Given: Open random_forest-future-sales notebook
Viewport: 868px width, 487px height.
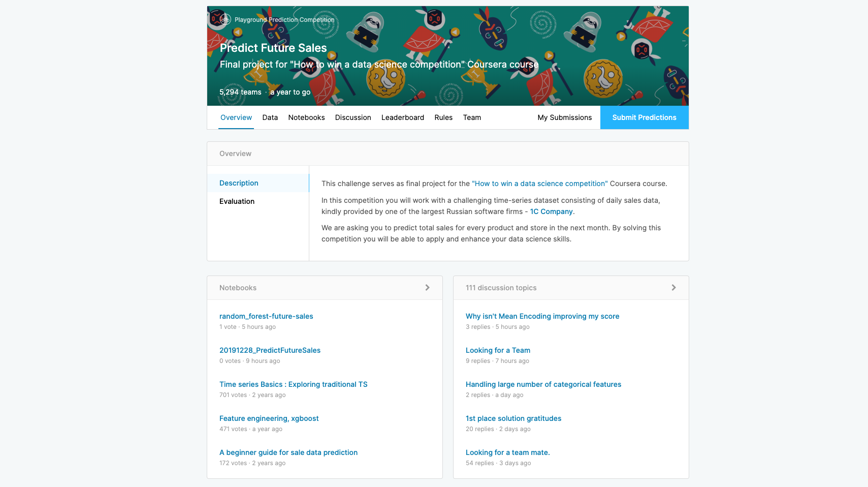Looking at the screenshot, I should coord(266,316).
